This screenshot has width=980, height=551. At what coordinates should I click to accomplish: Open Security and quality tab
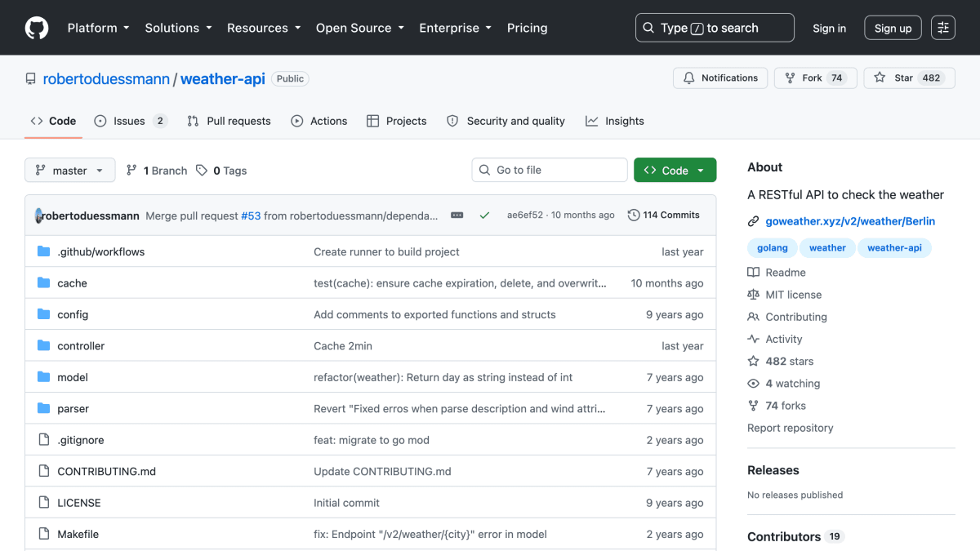point(506,121)
